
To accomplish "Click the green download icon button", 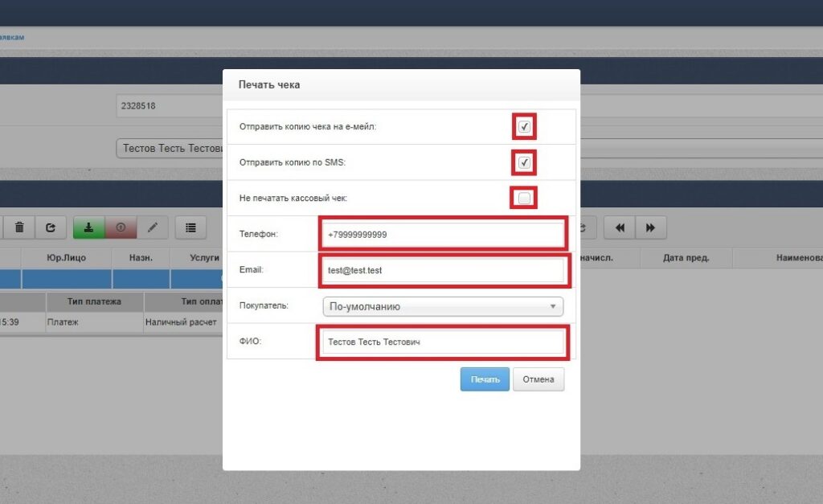I will tap(88, 227).
